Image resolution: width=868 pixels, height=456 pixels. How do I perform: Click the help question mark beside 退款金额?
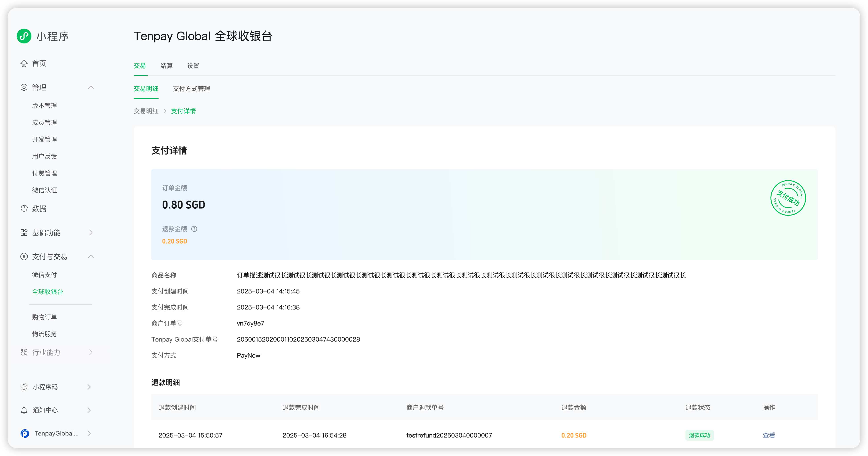(x=194, y=229)
